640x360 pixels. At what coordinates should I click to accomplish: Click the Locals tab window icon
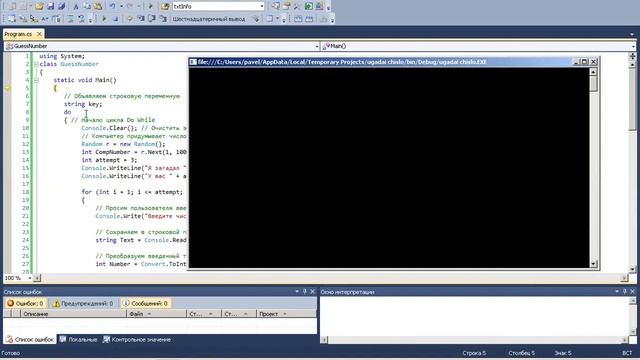(63, 339)
